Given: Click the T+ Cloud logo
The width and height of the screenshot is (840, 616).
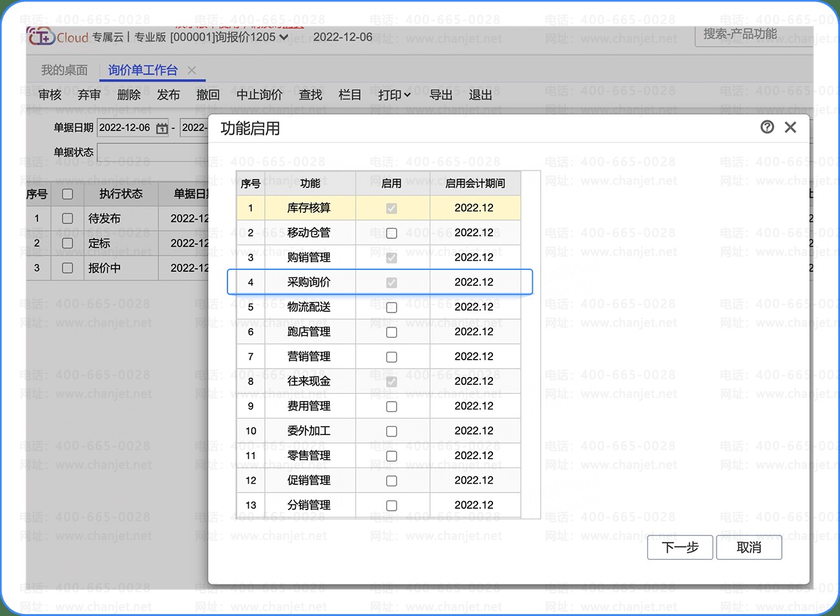Looking at the screenshot, I should point(41,37).
